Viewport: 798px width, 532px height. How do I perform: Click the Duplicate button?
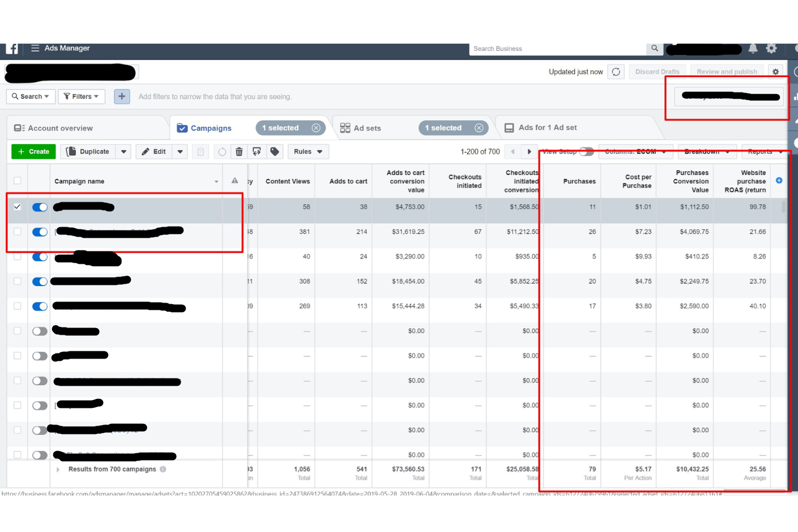88,151
